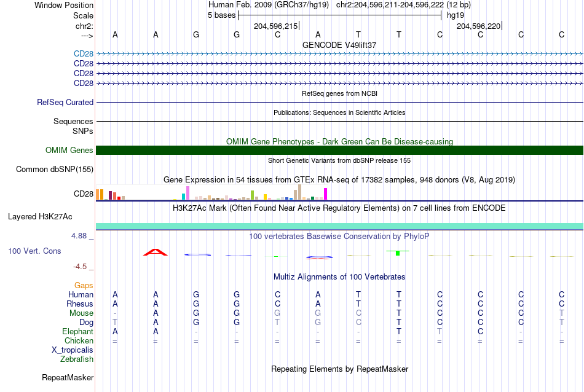Select the Zebrafish alignment row label

point(77,359)
